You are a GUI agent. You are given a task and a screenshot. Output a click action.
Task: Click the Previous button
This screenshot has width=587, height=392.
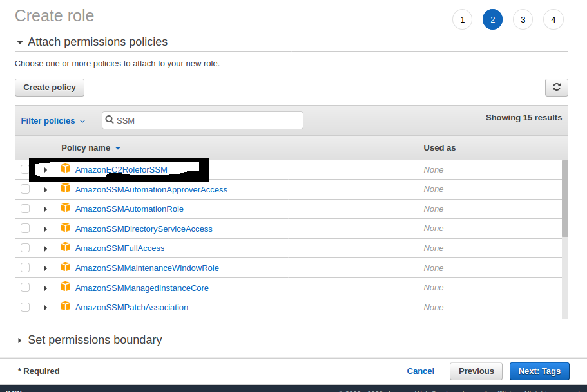[476, 371]
